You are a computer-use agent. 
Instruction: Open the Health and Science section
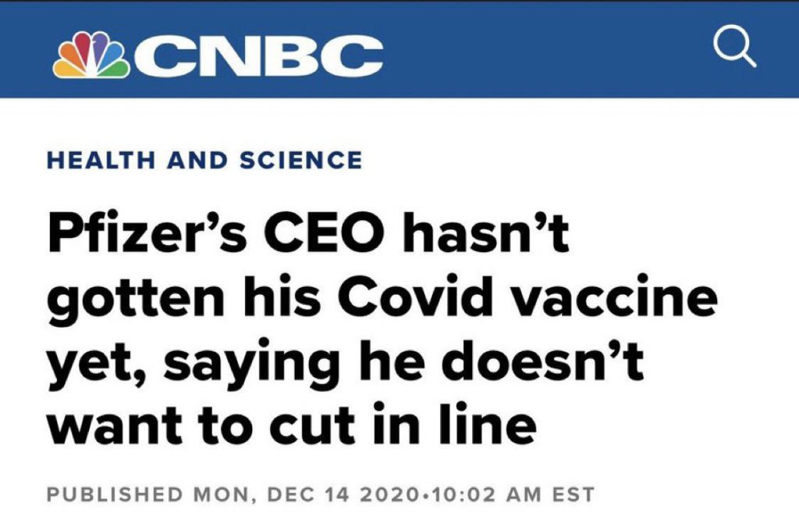pyautogui.click(x=204, y=161)
